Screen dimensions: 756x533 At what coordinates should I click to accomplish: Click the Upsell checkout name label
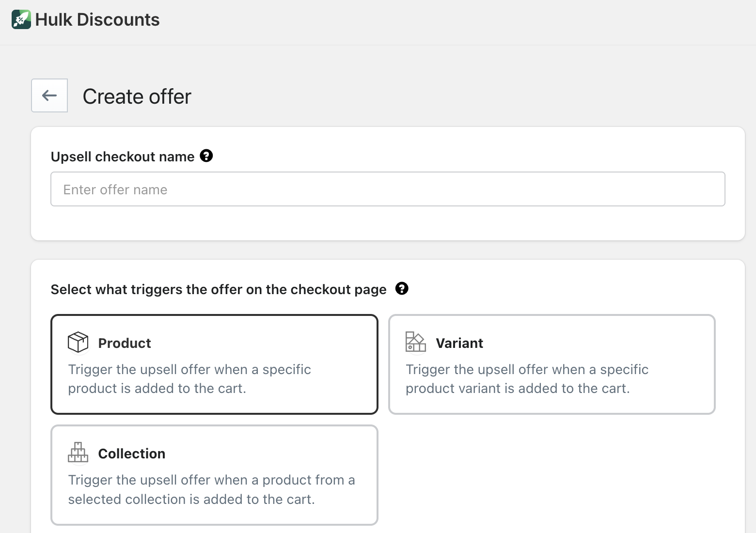[x=123, y=157]
